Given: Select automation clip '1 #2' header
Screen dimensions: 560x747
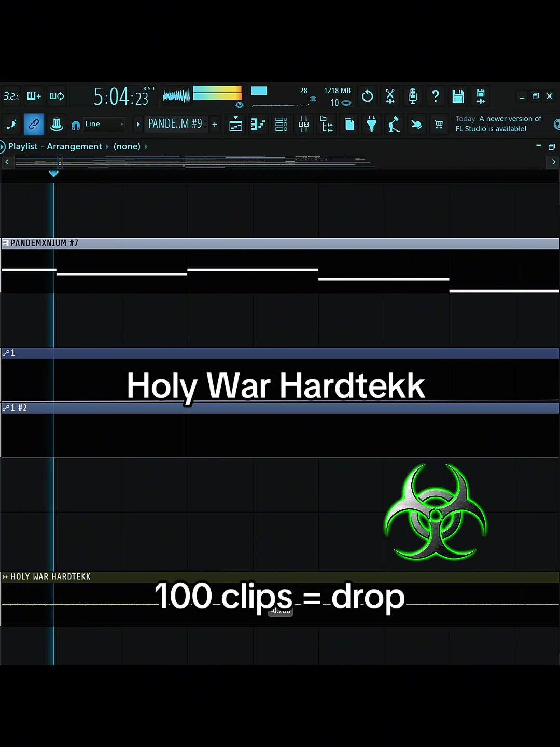Looking at the screenshot, I should [x=280, y=408].
